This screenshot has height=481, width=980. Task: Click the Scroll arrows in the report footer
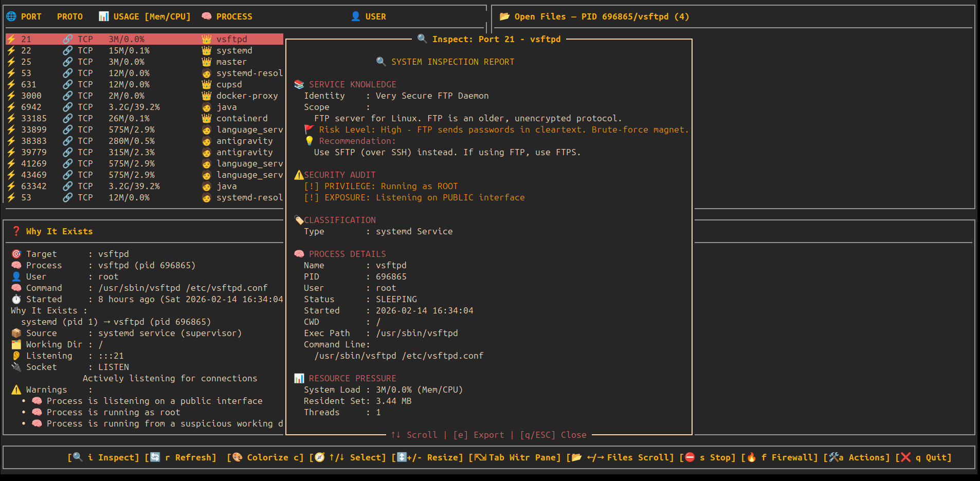[x=414, y=435]
